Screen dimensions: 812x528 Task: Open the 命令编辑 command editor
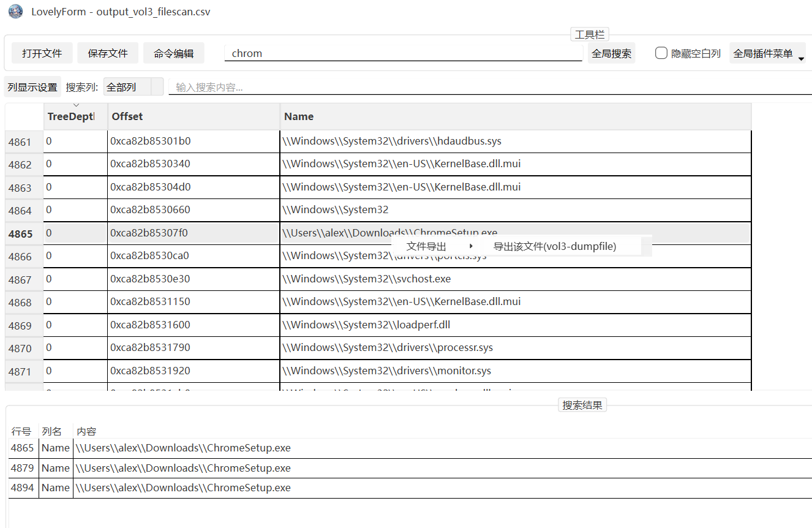click(x=174, y=53)
